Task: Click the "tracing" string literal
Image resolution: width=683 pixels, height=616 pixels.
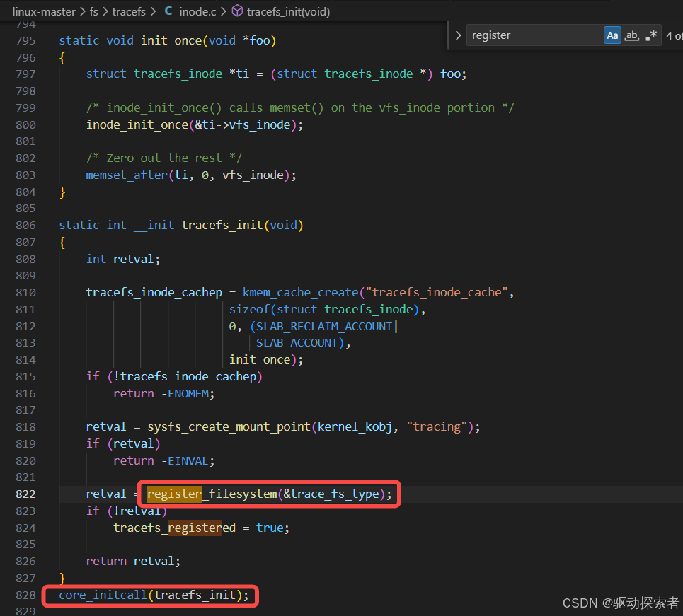Action: (x=437, y=427)
